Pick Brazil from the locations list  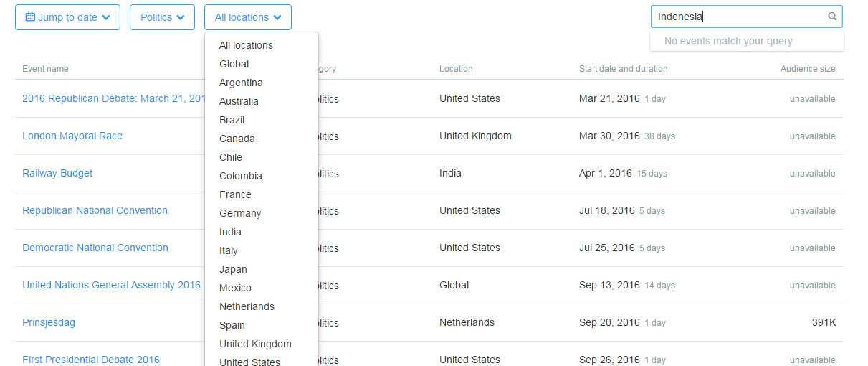(x=232, y=120)
